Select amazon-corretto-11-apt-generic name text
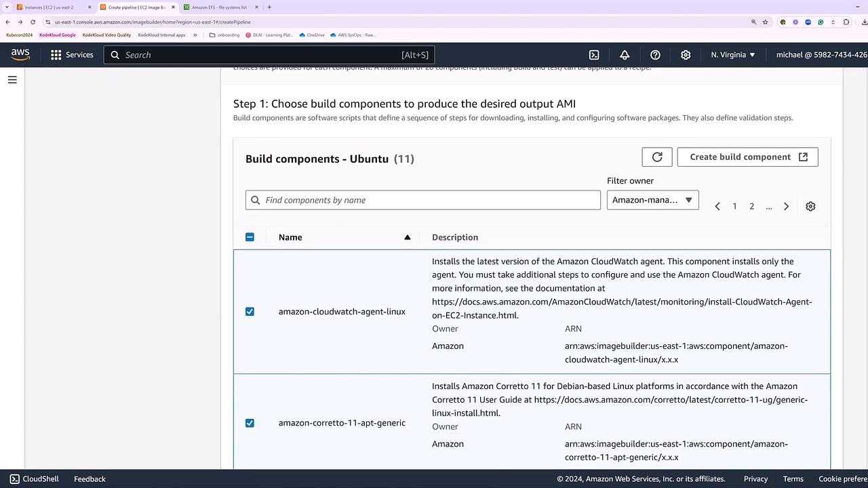Image resolution: width=868 pixels, height=488 pixels. point(342,423)
